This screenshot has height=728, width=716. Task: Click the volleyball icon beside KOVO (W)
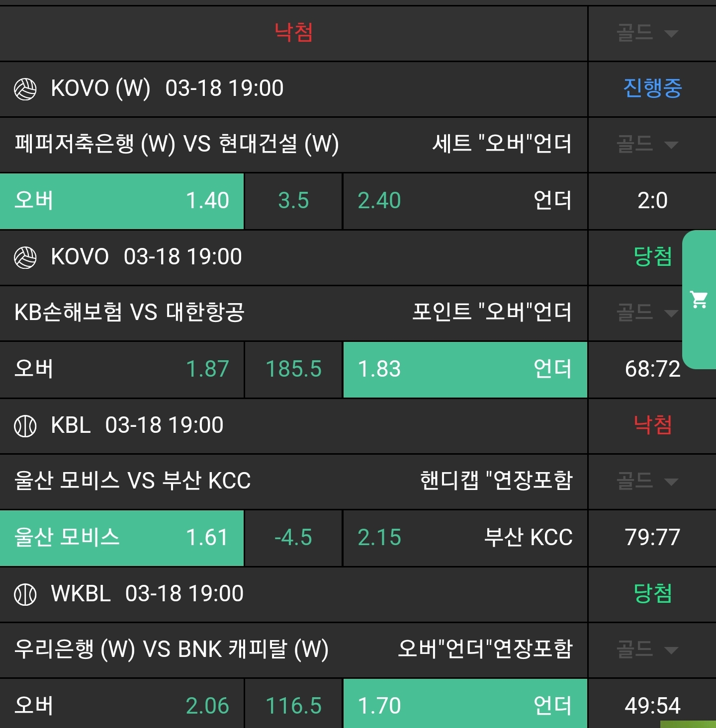coord(25,89)
